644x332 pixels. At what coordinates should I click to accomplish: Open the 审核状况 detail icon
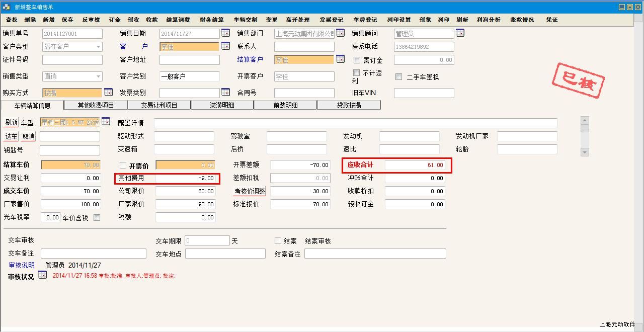coord(42,275)
